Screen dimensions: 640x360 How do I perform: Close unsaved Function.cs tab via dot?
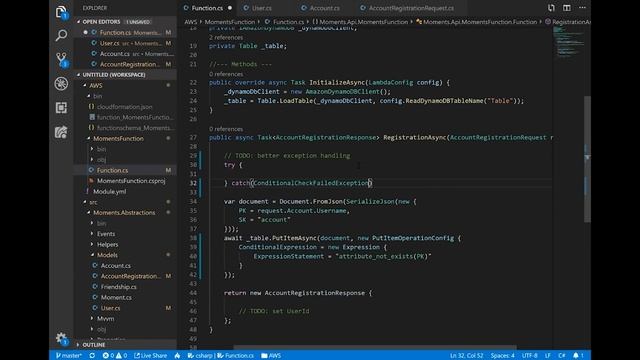(x=230, y=8)
